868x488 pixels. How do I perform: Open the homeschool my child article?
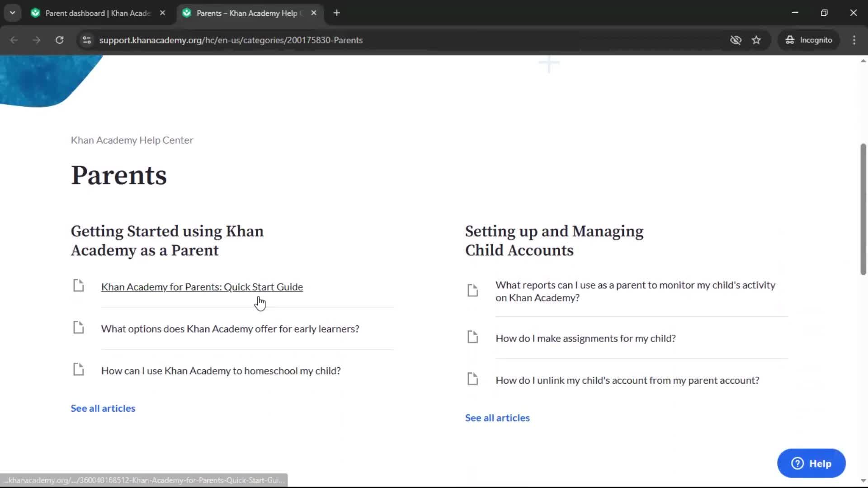pos(221,371)
